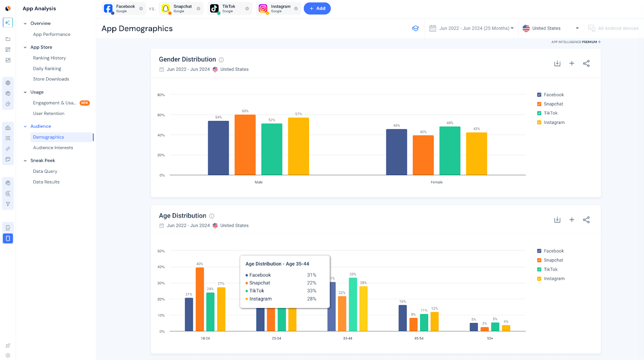This screenshot has width=644, height=360.
Task: Uncheck TikTok in the Gender Distribution legend
Action: 539,113
